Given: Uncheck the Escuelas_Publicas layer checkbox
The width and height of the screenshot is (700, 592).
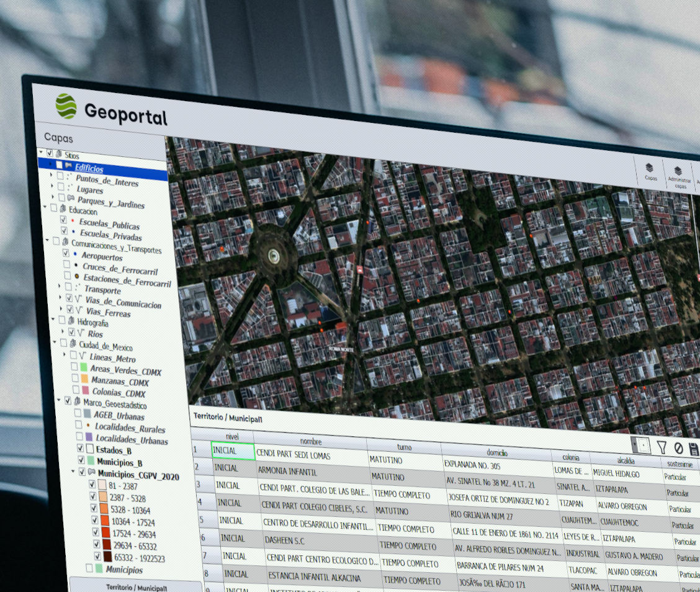Looking at the screenshot, I should click(x=63, y=220).
